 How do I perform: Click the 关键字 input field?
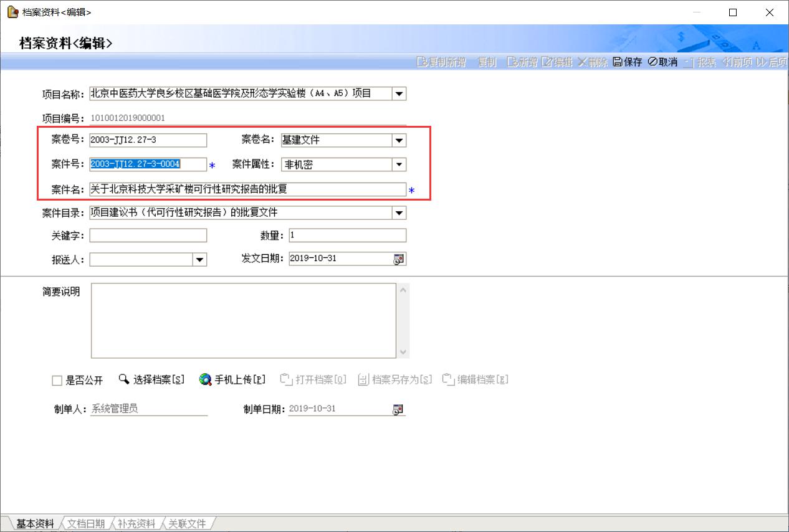[148, 235]
